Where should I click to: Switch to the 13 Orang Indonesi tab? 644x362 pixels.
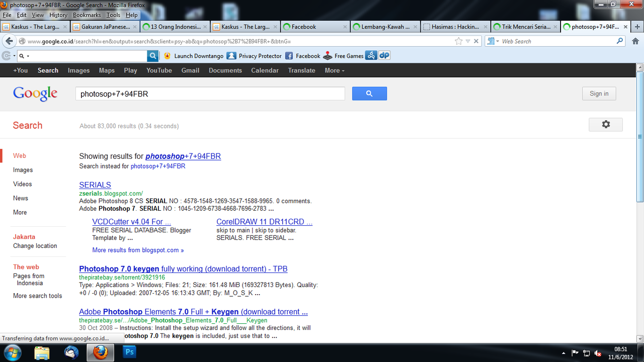point(175,27)
